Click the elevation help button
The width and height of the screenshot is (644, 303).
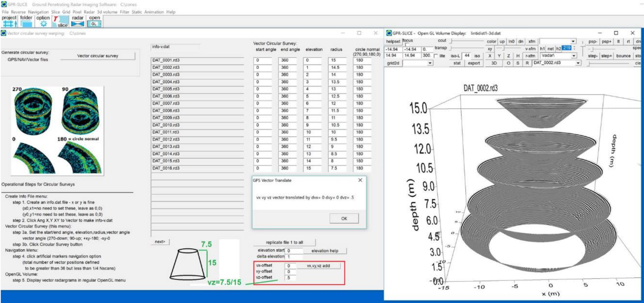(325, 251)
